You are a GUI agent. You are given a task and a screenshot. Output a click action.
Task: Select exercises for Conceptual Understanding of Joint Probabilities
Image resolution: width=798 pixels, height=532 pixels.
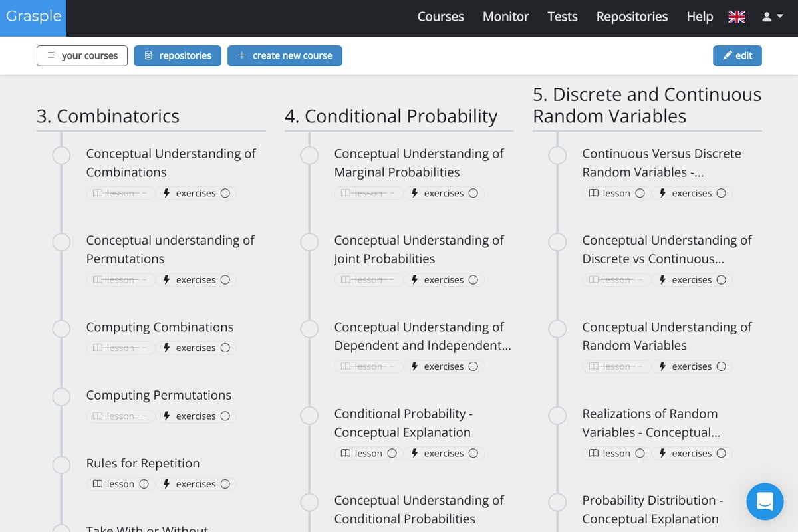[x=444, y=280]
